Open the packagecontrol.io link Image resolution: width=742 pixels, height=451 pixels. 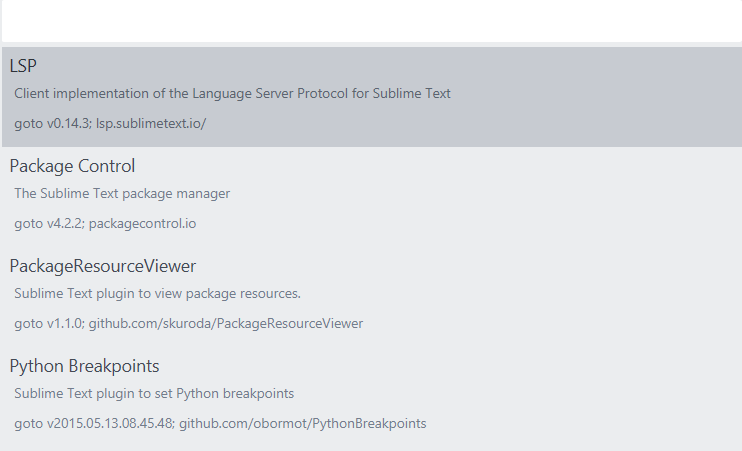coord(142,224)
